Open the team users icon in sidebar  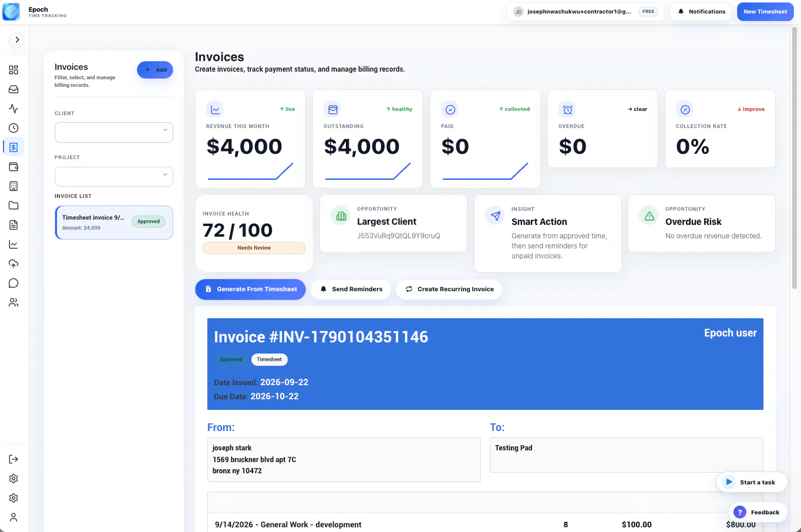14,302
